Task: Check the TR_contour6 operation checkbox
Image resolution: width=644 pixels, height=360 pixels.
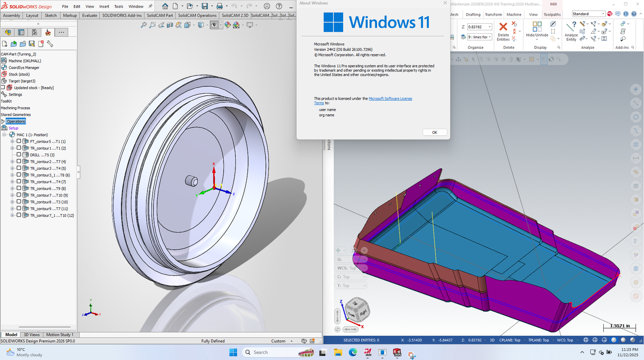Action: click(19, 188)
